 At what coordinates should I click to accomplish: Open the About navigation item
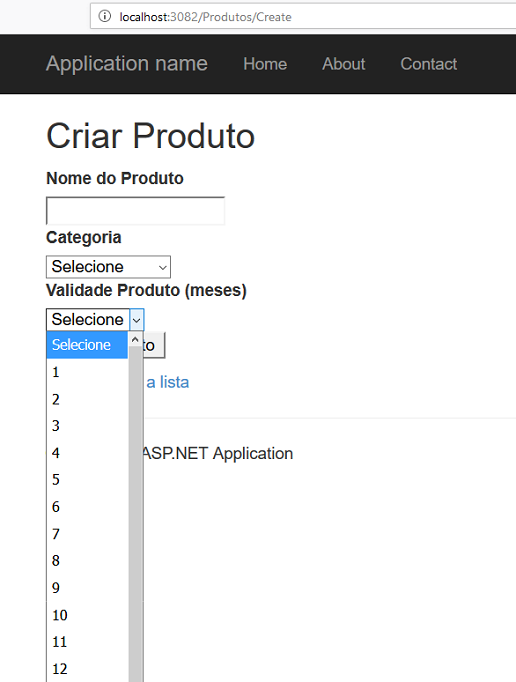click(344, 64)
